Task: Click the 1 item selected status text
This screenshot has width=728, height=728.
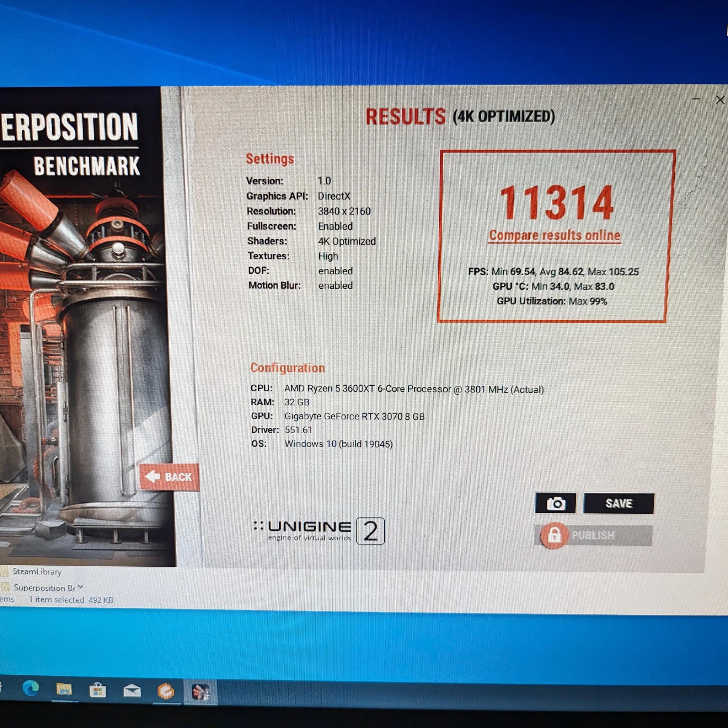Action: (56, 600)
